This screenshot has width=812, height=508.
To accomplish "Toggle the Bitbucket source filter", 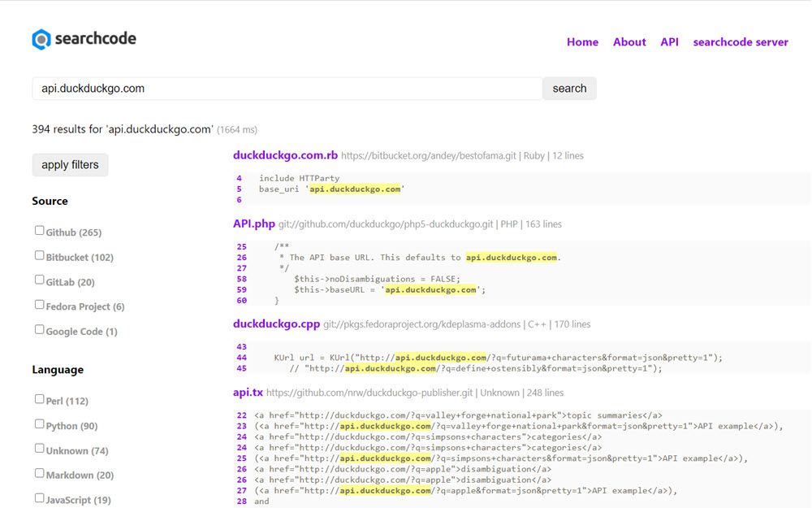I will 40,255.
